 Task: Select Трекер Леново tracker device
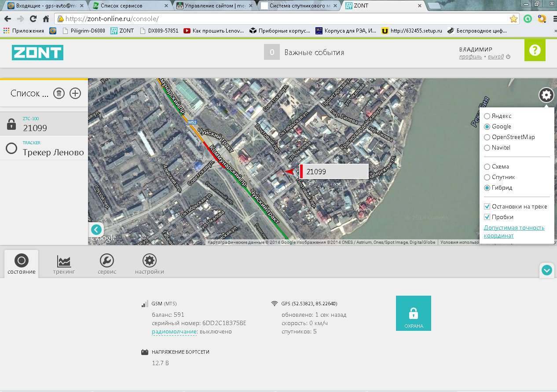44,148
